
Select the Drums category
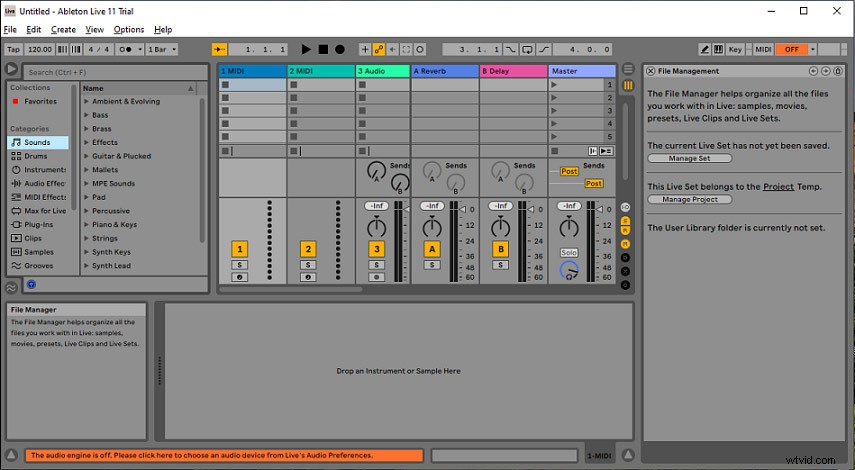point(35,156)
